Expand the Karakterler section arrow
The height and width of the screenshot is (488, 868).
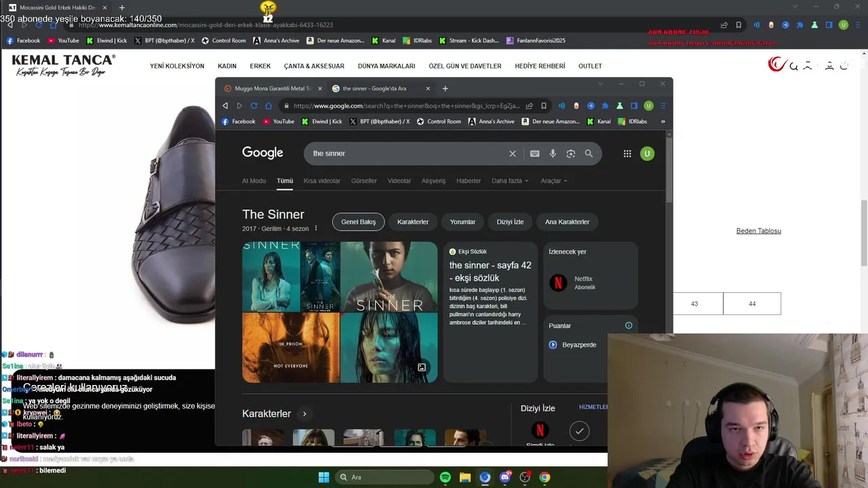tap(304, 413)
